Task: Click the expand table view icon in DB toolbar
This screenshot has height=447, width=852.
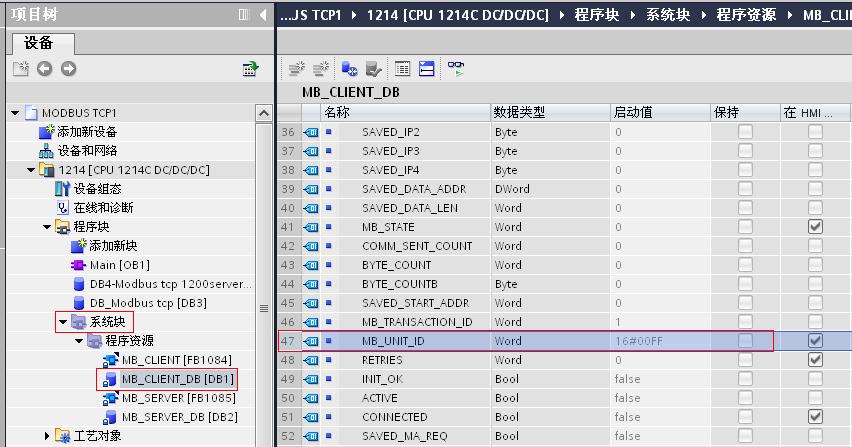Action: [x=402, y=69]
